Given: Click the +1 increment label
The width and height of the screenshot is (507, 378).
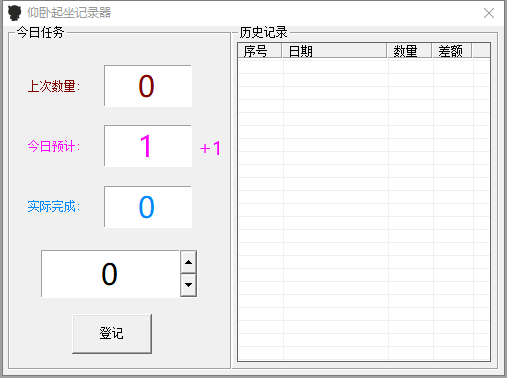Looking at the screenshot, I should tap(210, 148).
